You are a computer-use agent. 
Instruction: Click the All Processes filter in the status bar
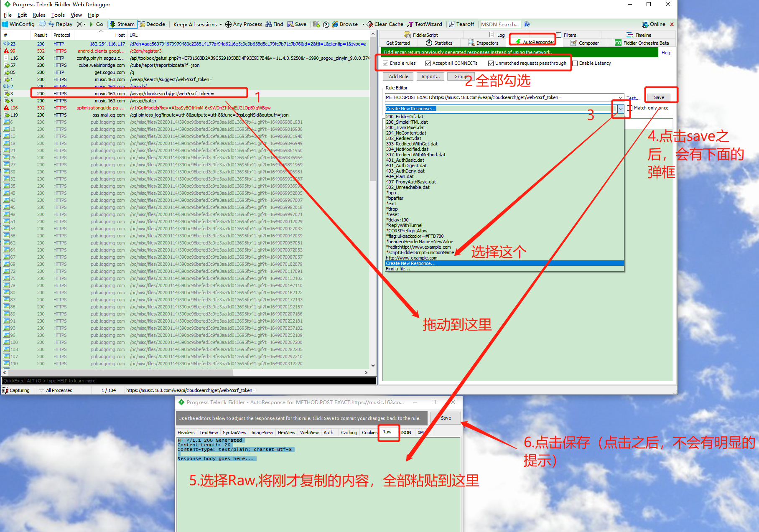pyautogui.click(x=56, y=390)
